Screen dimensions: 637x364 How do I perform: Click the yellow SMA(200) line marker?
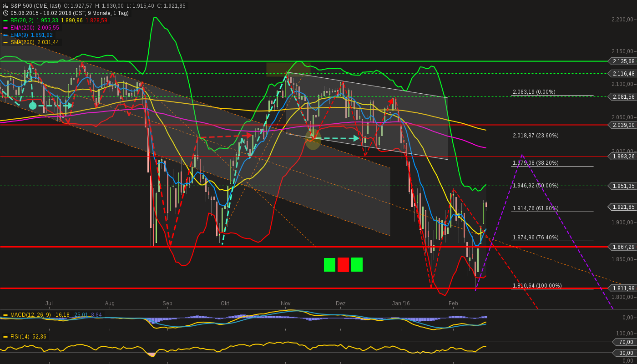6,42
